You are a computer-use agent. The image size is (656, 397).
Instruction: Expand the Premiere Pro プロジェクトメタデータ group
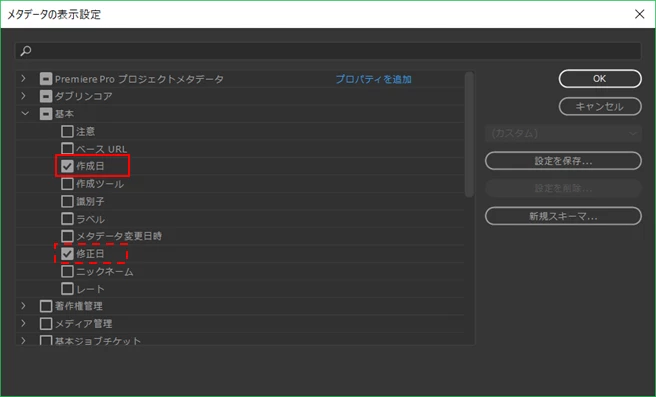coord(23,79)
